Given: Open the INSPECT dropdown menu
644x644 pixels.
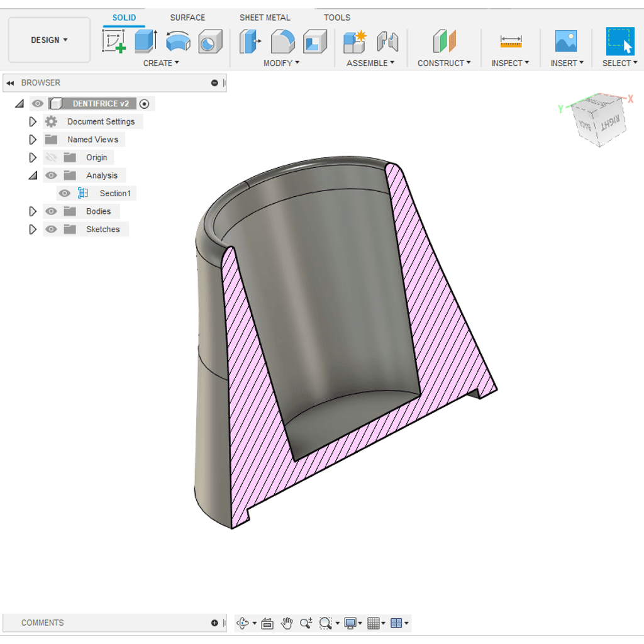Looking at the screenshot, I should pos(510,63).
